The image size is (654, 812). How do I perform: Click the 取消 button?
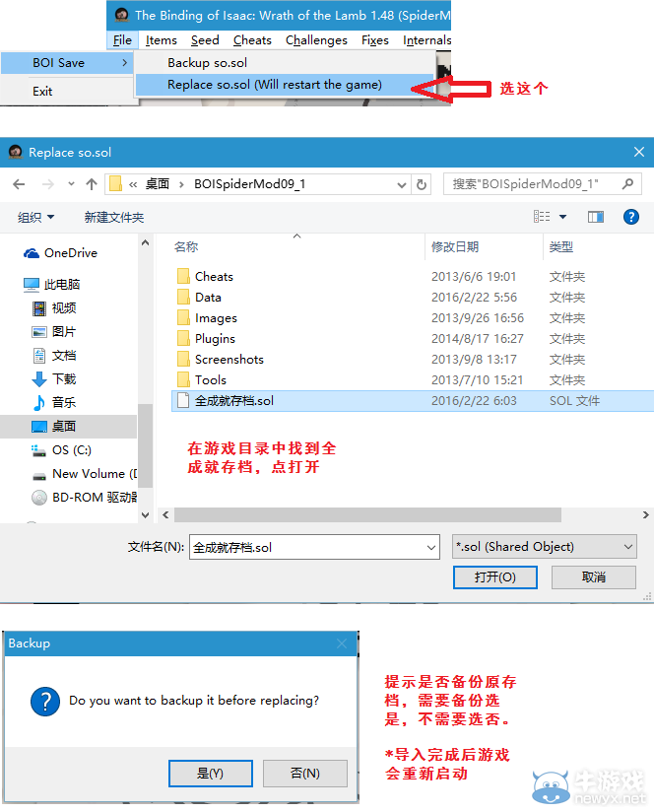(x=594, y=576)
